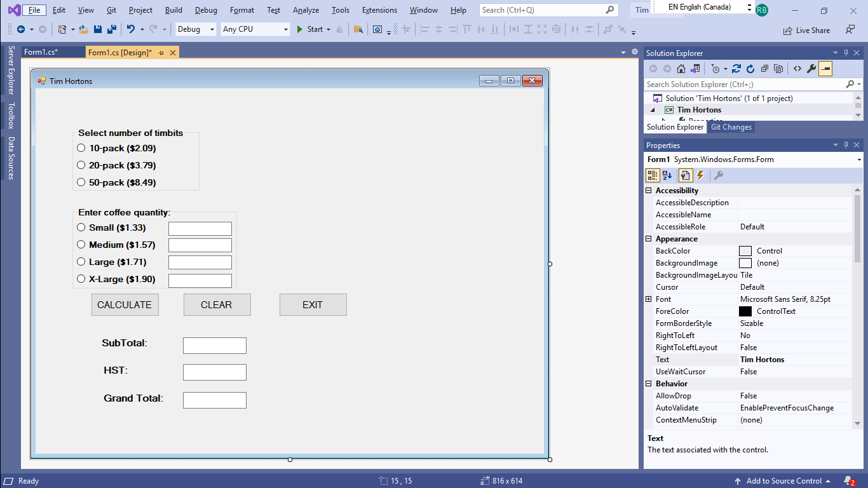
Task: Click Add to Source Control
Action: (783, 481)
